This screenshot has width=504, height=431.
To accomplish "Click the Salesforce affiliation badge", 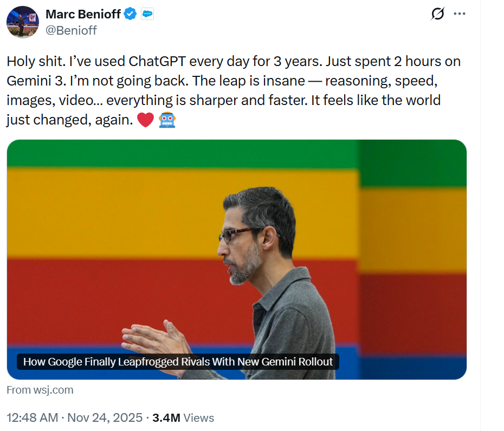I will click(147, 15).
